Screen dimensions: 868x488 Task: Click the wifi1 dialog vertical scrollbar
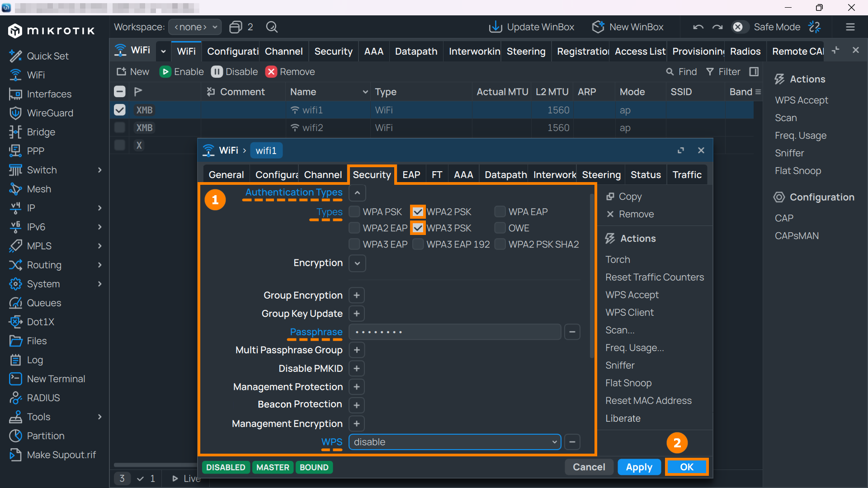[592, 276]
